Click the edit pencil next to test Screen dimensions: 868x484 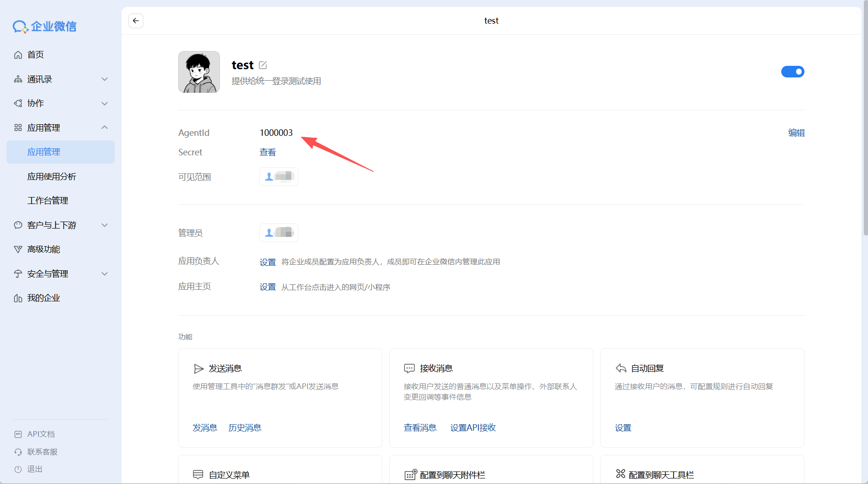263,65
